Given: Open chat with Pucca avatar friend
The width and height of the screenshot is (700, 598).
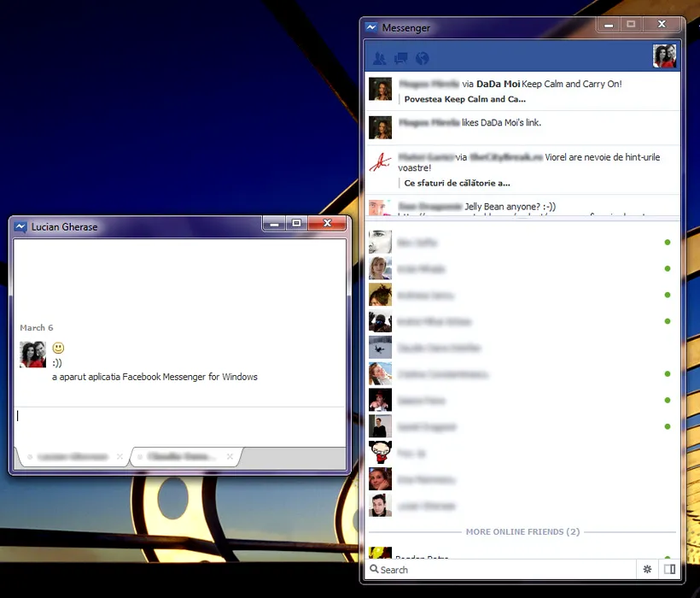Looking at the screenshot, I should tap(381, 453).
